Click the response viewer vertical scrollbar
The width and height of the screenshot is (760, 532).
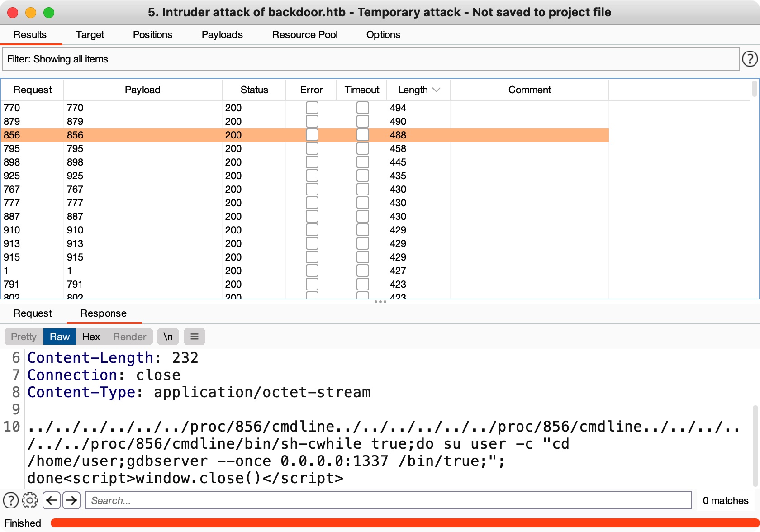coord(755,446)
